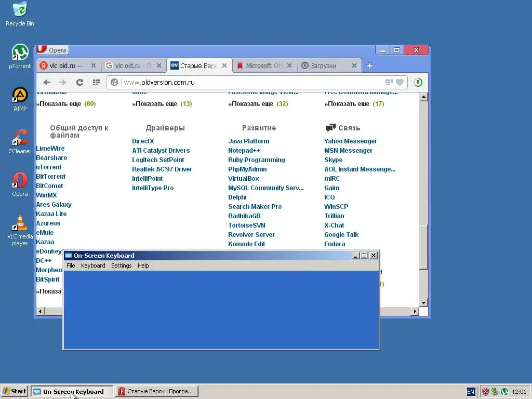The image size is (532, 399).
Task: Click the EN language indicator in taskbar
Action: click(471, 392)
